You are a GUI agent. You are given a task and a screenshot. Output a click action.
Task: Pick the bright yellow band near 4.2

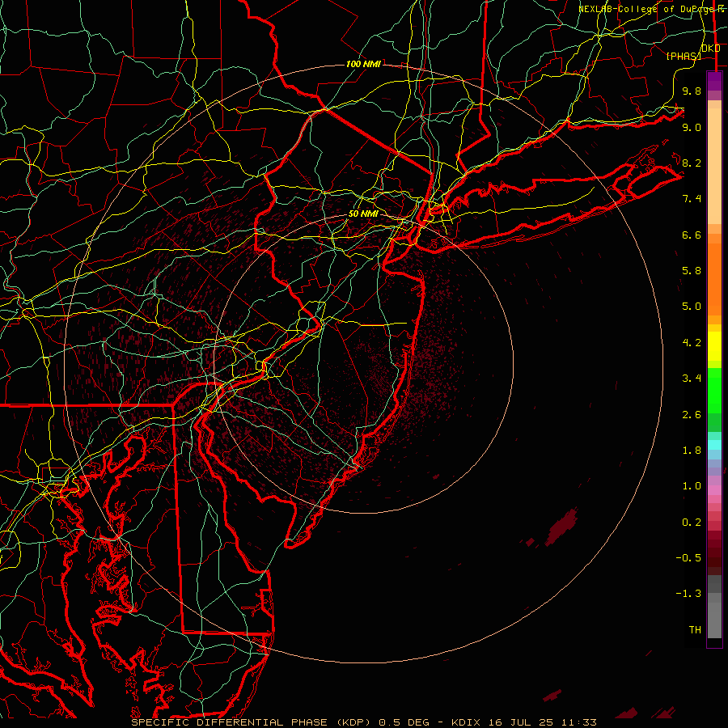pyautogui.click(x=714, y=346)
